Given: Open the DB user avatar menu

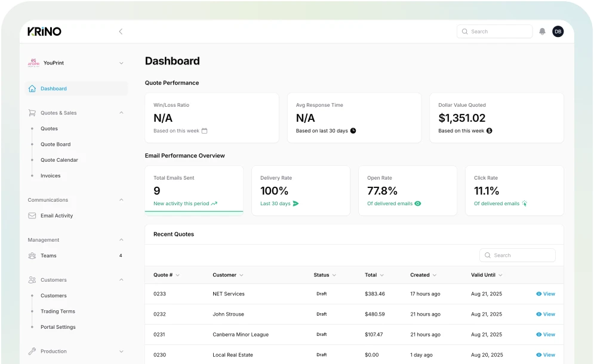Looking at the screenshot, I should 558,32.
